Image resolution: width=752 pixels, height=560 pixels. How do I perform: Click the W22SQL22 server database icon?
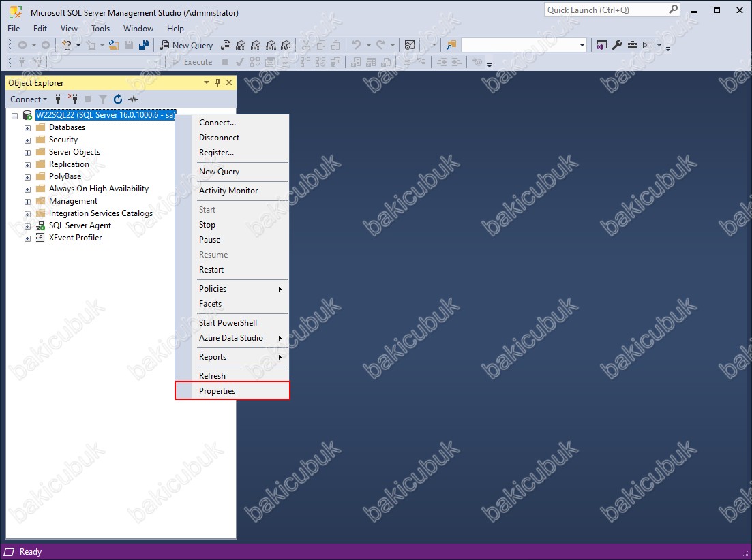28,115
